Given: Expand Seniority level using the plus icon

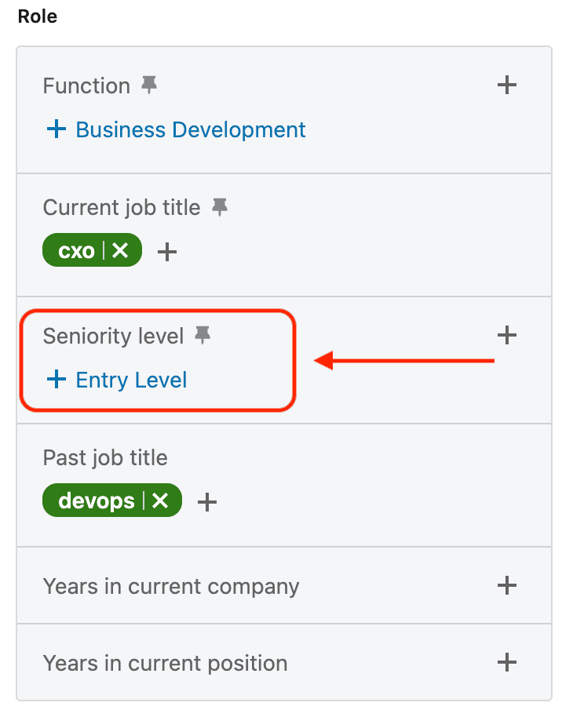Looking at the screenshot, I should click(507, 336).
